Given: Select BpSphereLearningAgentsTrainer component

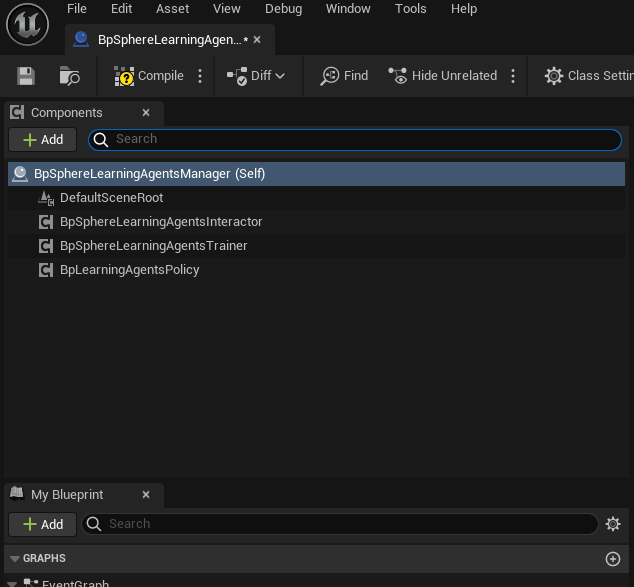Looking at the screenshot, I should pyautogui.click(x=316, y=246).
